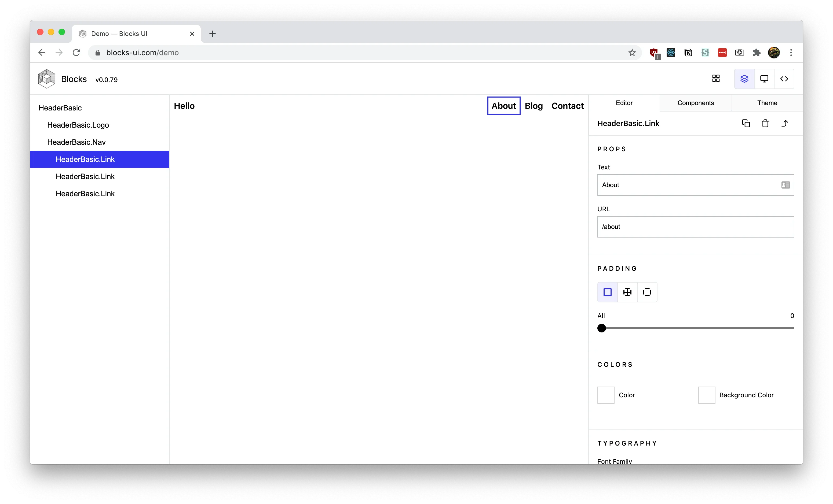Click the Contact nav link
This screenshot has height=504, width=833.
(567, 106)
